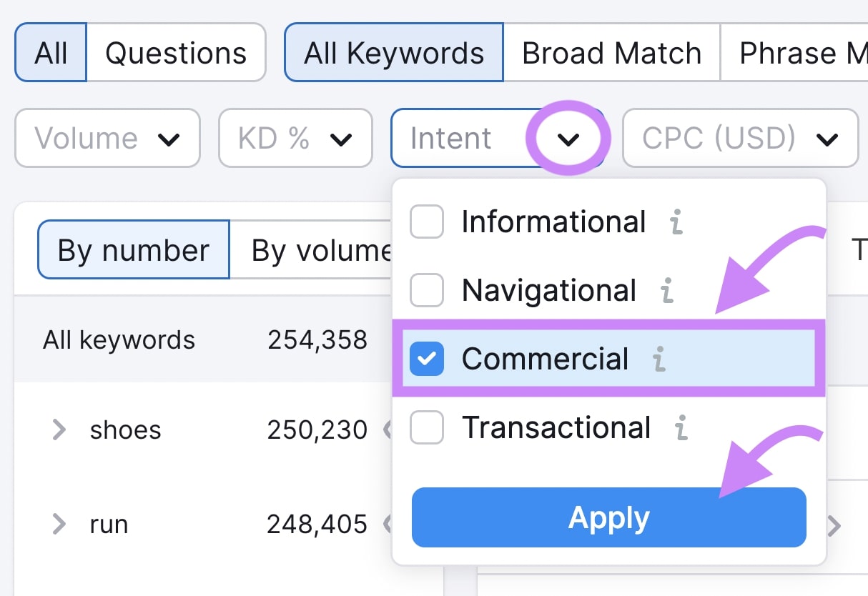Screen dimensions: 868x596
Task: Open the Volume filter dropdown
Action: coord(107,138)
